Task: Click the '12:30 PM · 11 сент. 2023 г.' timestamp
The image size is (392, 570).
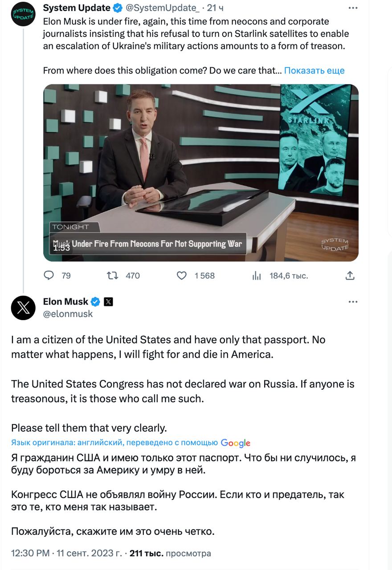Action: pos(66,554)
